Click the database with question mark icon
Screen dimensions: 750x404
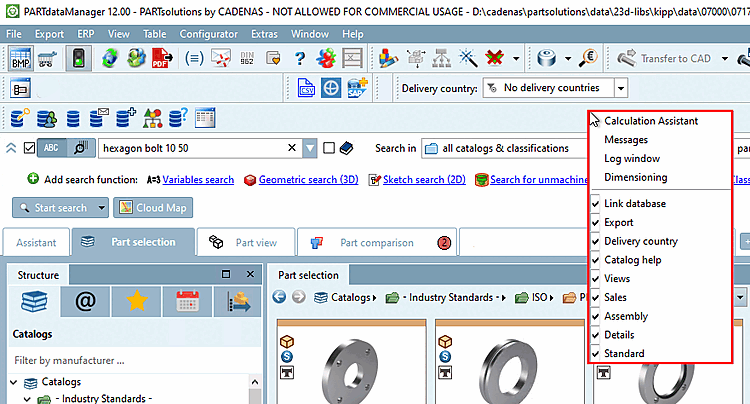point(178,118)
